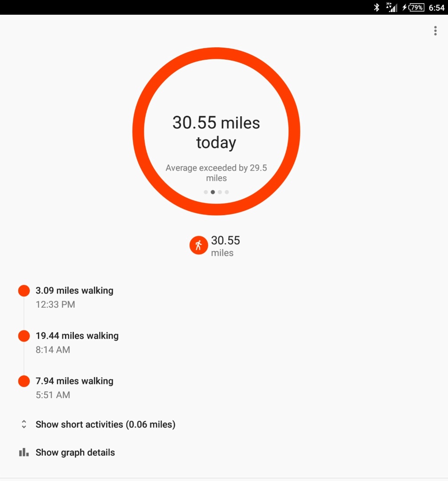Show short activities (0.06 miles)
The width and height of the screenshot is (448, 481).
105,424
